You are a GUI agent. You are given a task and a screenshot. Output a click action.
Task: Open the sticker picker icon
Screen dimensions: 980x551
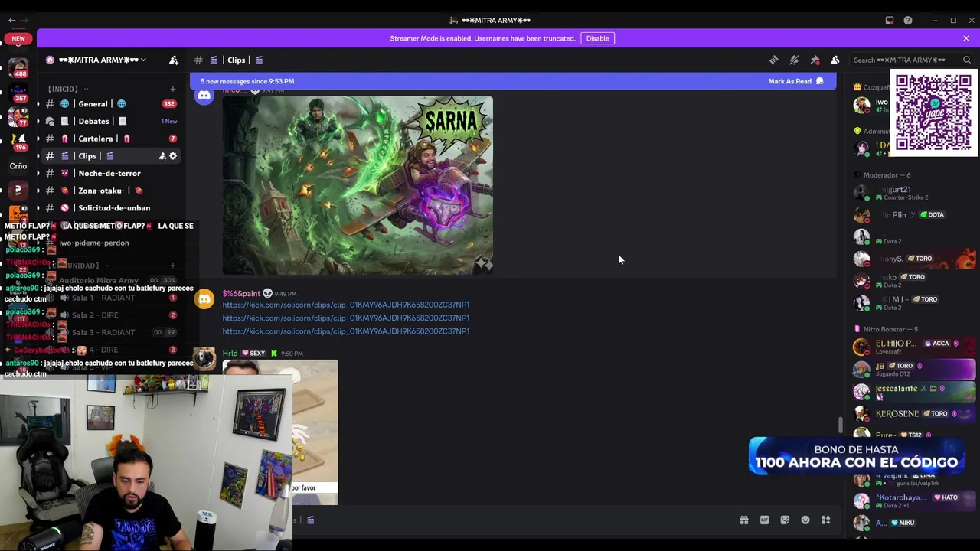click(x=785, y=520)
